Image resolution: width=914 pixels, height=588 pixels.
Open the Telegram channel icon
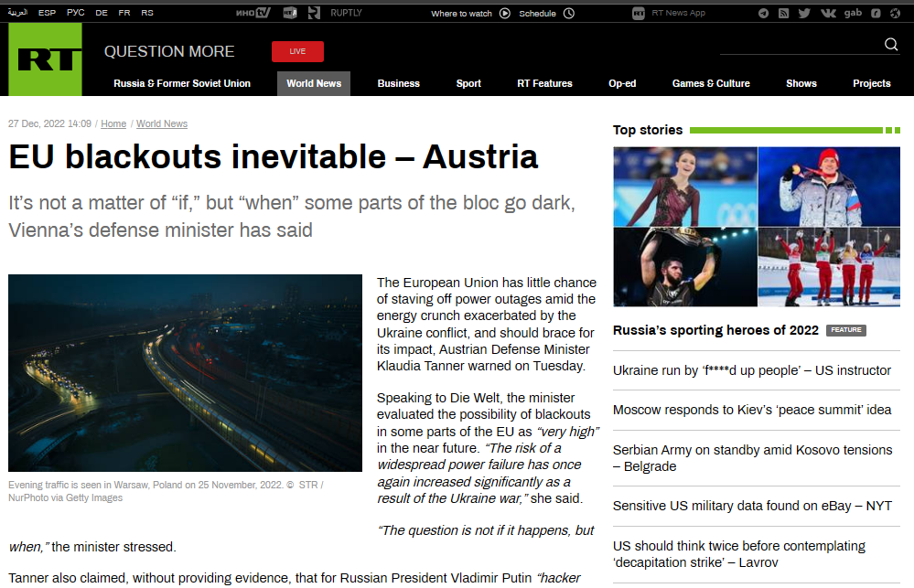click(763, 14)
